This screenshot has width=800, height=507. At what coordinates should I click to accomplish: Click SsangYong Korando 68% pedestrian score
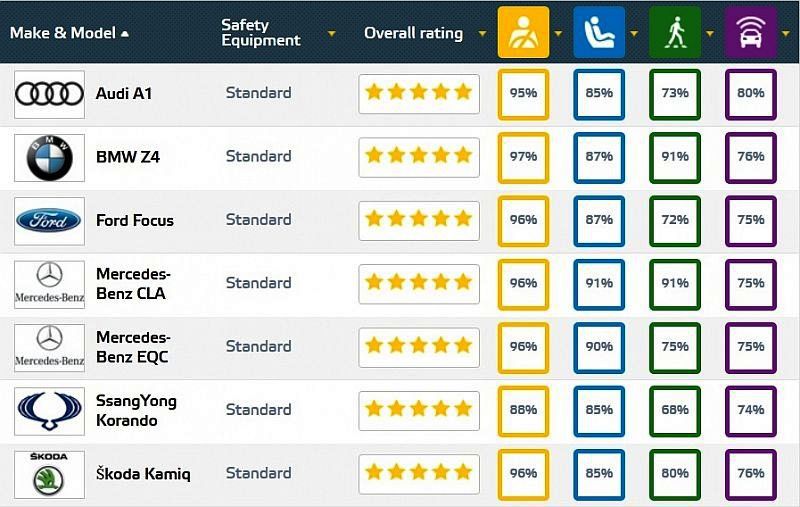pos(674,411)
